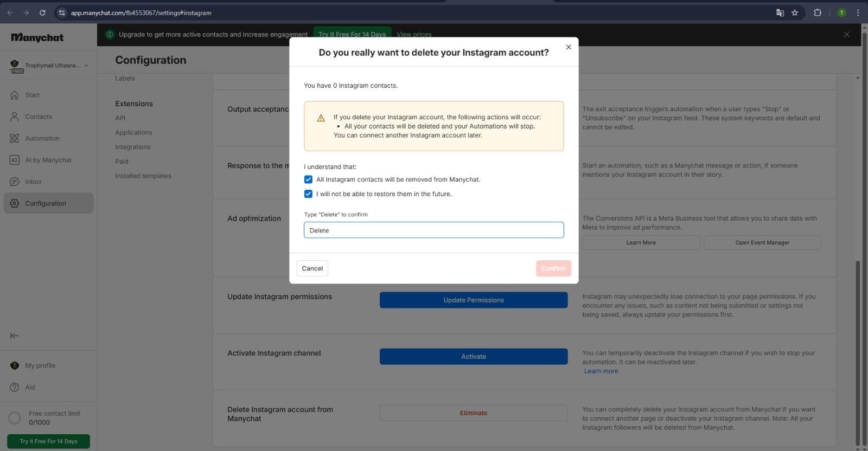Bookmark this page with the star icon
868x451 pixels.
795,12
